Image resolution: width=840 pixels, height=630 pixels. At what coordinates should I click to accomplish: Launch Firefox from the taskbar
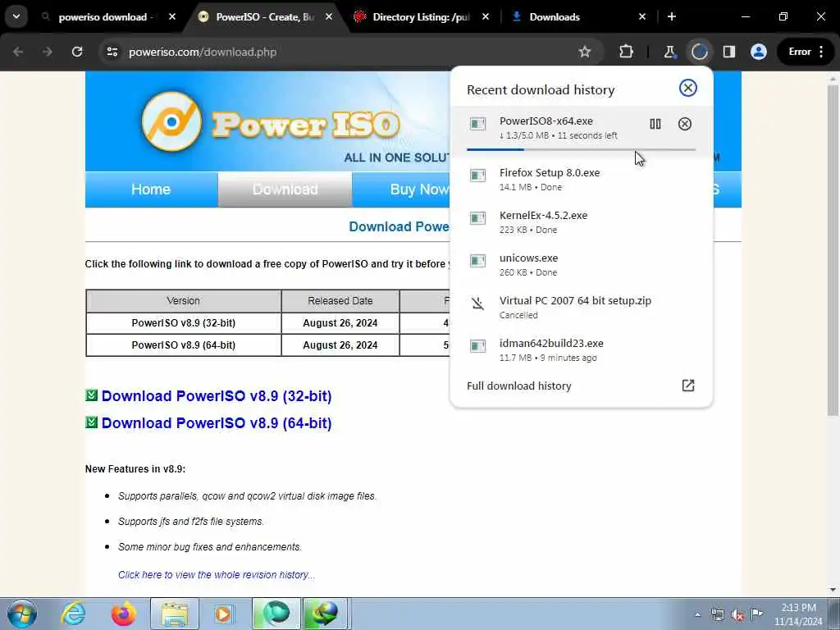point(123,614)
